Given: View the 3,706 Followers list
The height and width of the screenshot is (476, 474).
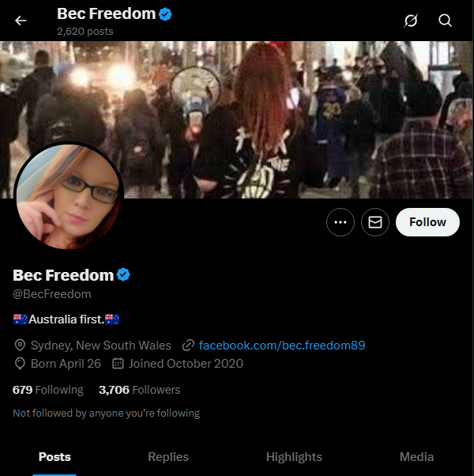Looking at the screenshot, I should [140, 390].
